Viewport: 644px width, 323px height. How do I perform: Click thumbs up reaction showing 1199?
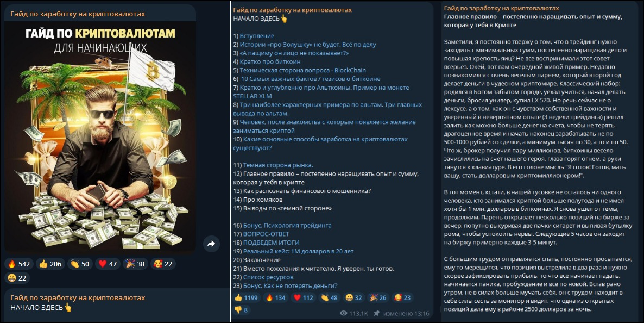click(x=246, y=297)
